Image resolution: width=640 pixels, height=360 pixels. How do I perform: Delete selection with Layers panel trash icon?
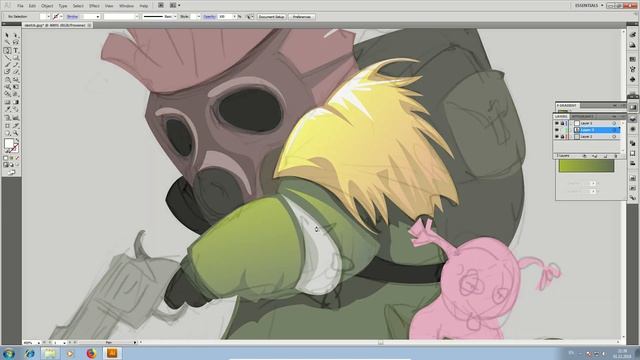point(616,156)
